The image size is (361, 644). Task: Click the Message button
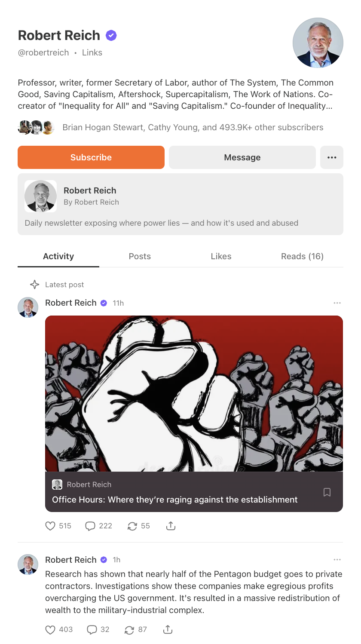click(242, 157)
